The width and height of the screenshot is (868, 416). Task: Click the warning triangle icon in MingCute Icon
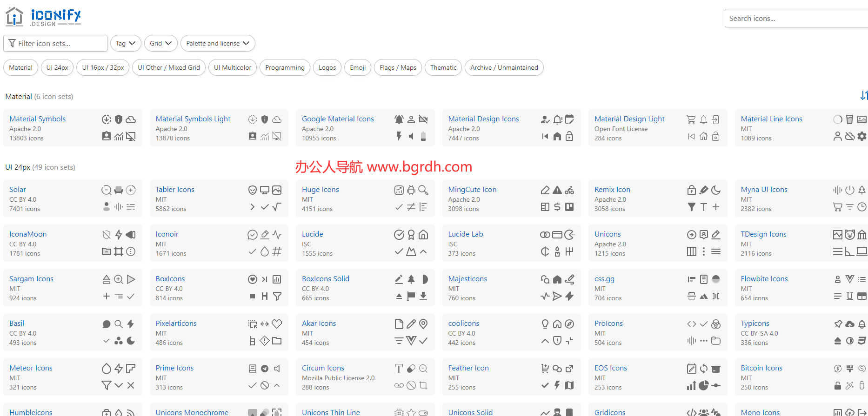click(x=557, y=190)
